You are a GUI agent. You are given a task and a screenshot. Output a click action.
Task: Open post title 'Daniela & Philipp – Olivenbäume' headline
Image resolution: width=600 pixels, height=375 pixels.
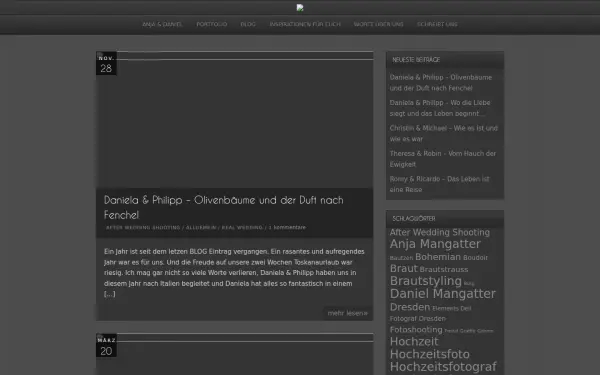click(x=223, y=207)
